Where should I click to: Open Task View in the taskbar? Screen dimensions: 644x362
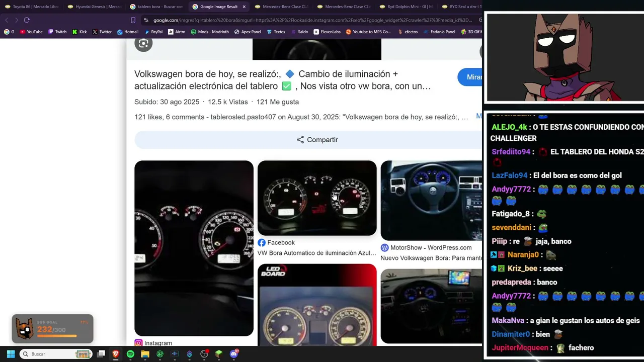click(101, 354)
